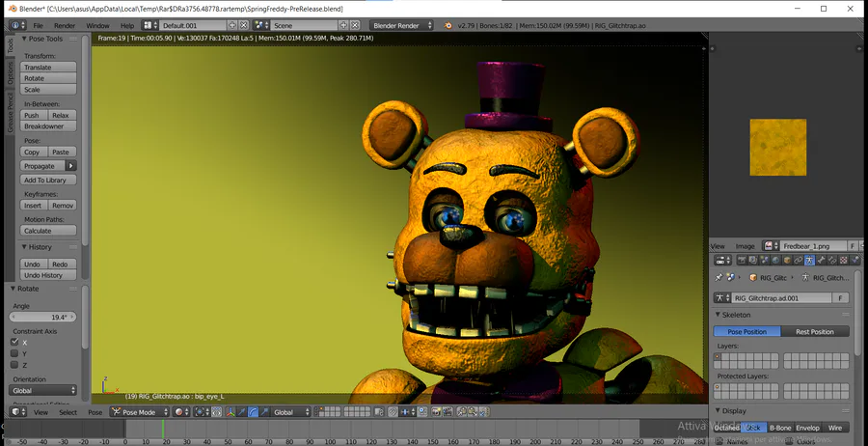This screenshot has width=868, height=446.
Task: Select the Armature data properties tab icon
Action: pyautogui.click(x=809, y=260)
